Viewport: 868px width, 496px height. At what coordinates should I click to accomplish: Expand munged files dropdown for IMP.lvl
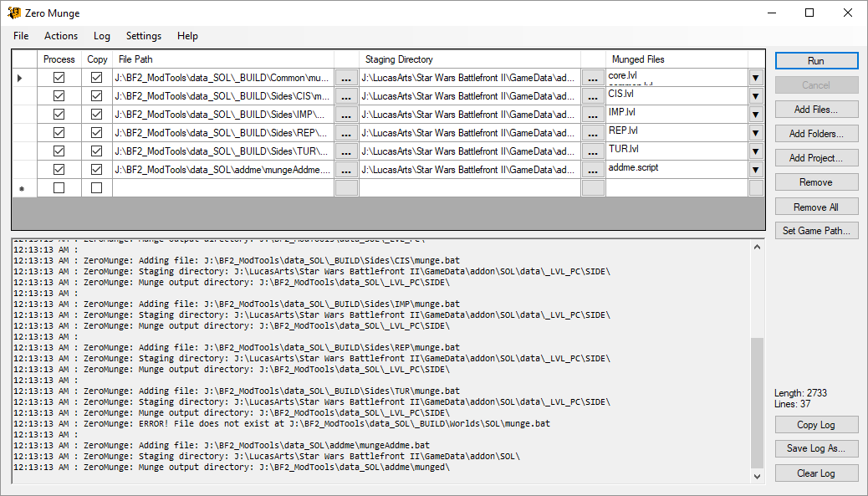click(x=756, y=115)
